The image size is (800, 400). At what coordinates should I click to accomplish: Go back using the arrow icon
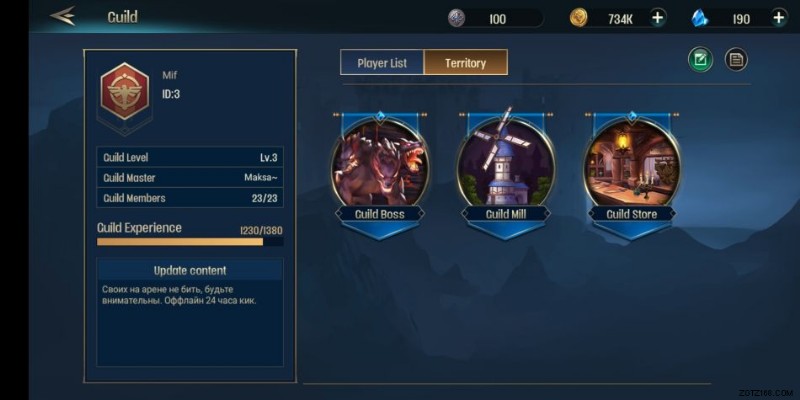tap(63, 16)
